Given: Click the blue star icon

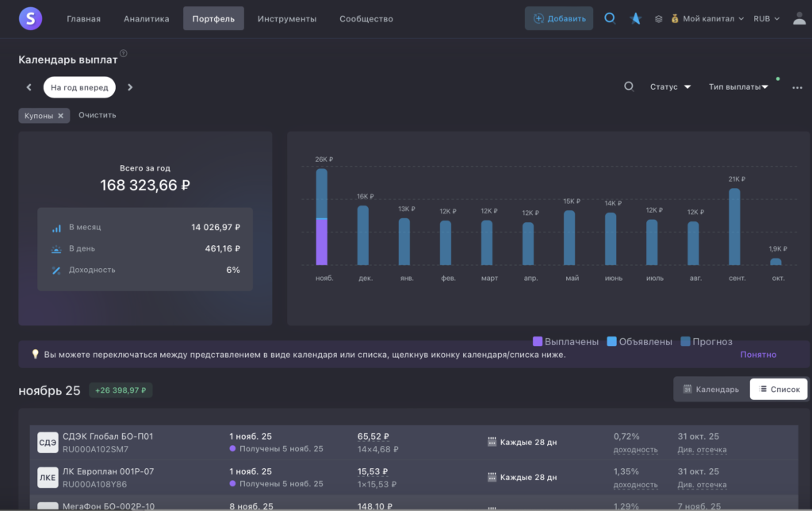Looking at the screenshot, I should click(635, 19).
